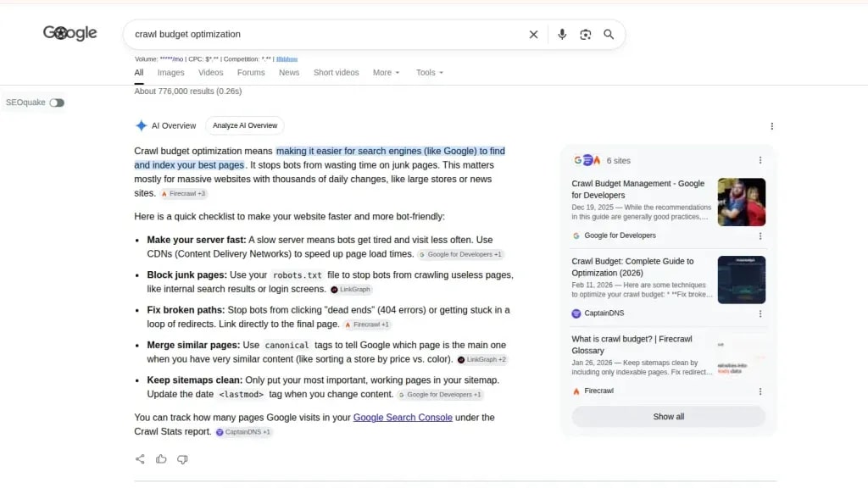Share the AI Overview with share icon
The width and height of the screenshot is (868, 499).
[x=140, y=459]
